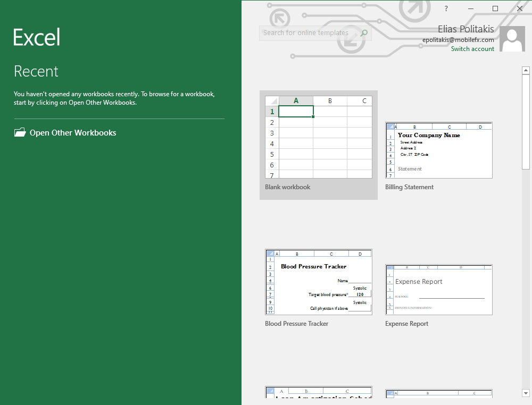
Task: Click the Blank workbook caption
Action: pos(287,187)
